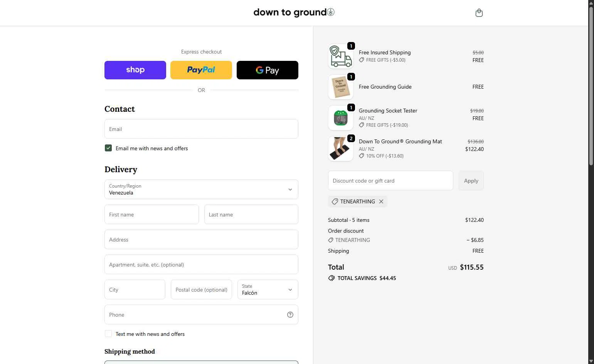Viewport: 594px width, 364px height.
Task: Click the down to ground logo
Action: [x=294, y=12]
